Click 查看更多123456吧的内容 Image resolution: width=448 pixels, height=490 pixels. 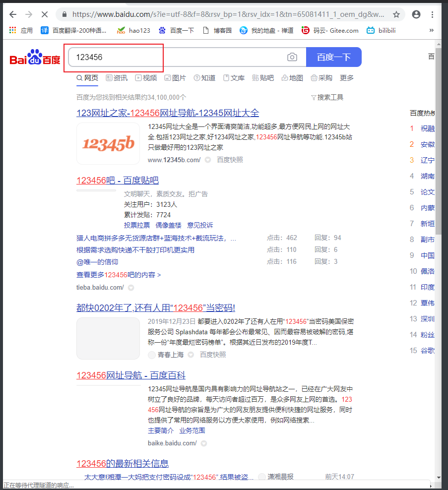click(x=119, y=275)
